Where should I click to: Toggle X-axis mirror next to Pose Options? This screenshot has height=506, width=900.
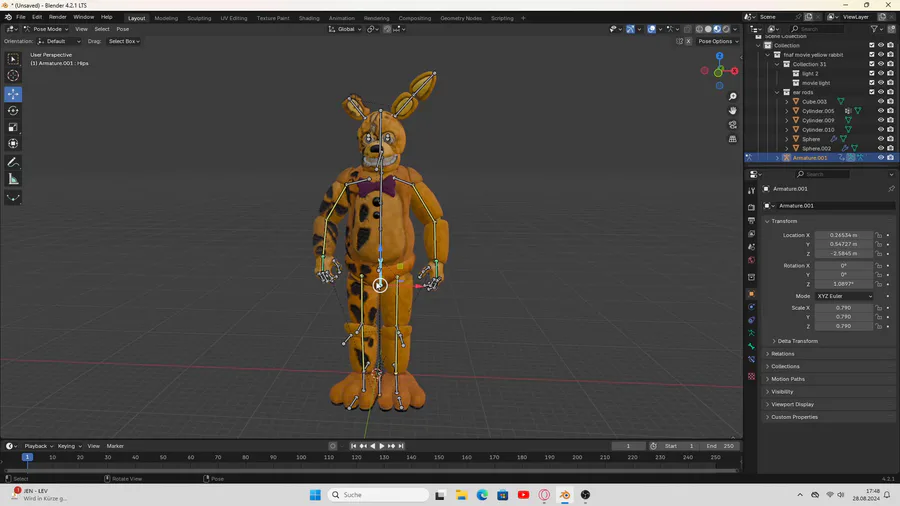click(x=688, y=41)
